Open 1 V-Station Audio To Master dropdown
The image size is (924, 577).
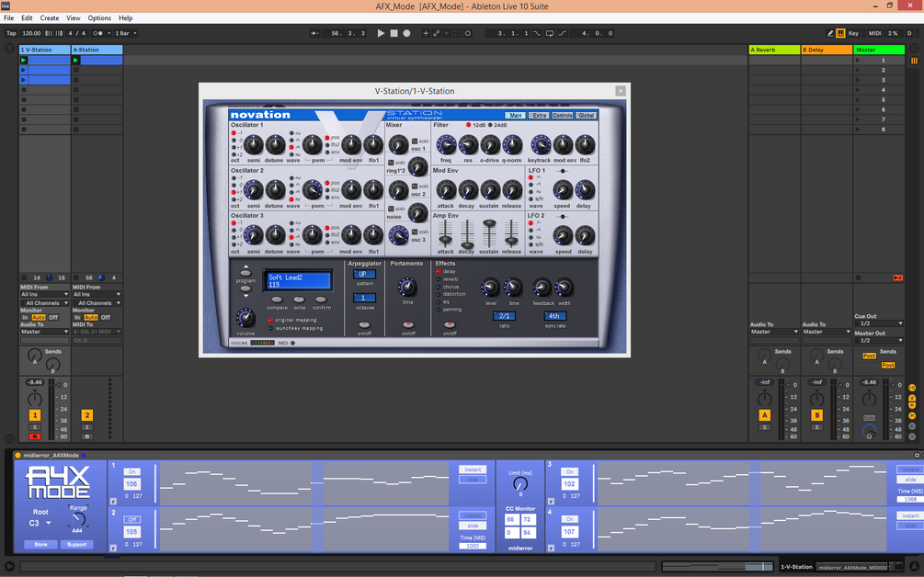click(x=45, y=332)
